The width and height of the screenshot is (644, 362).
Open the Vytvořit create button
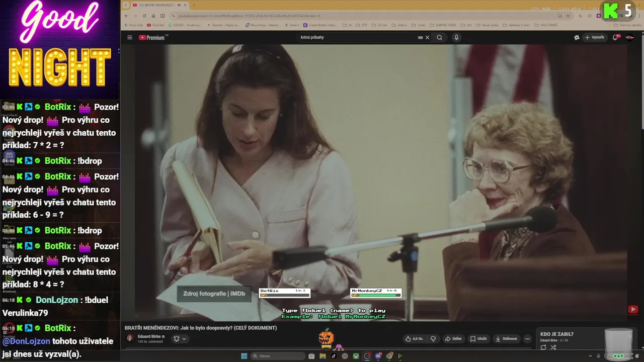coord(594,38)
